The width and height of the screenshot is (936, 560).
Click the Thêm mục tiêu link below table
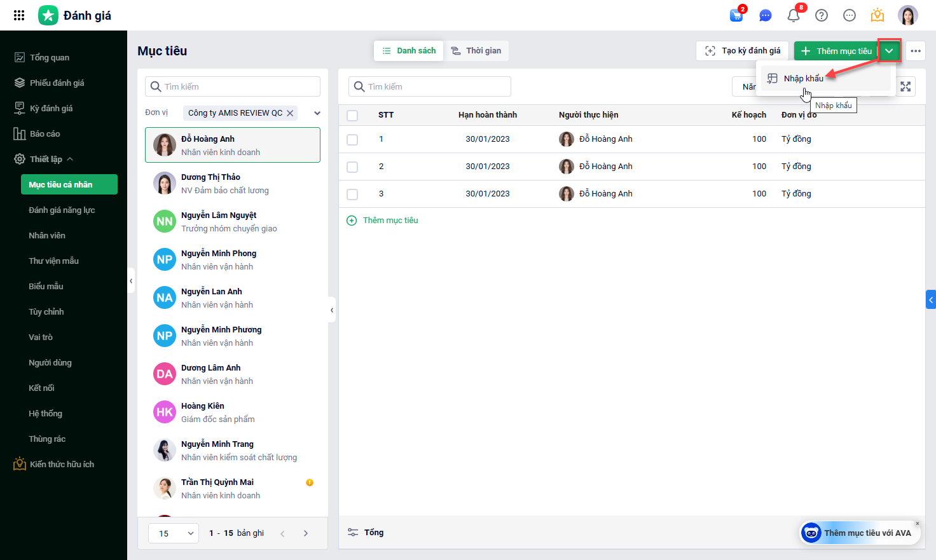click(x=390, y=221)
